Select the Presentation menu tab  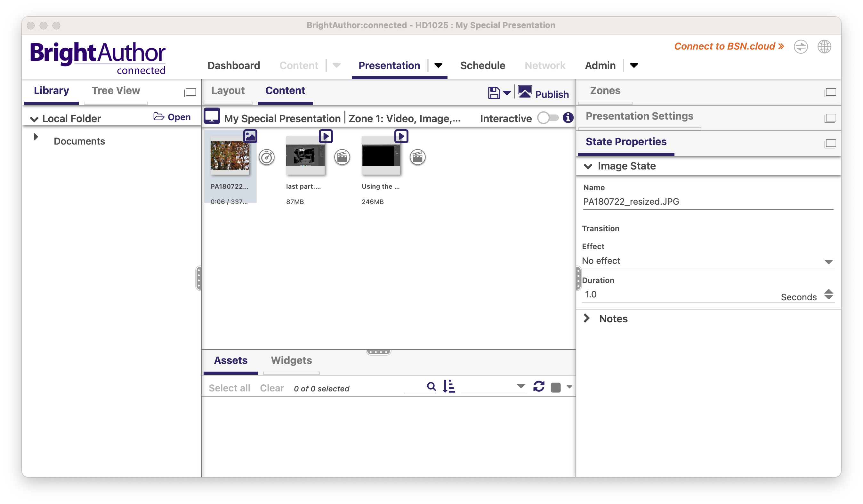tap(389, 65)
